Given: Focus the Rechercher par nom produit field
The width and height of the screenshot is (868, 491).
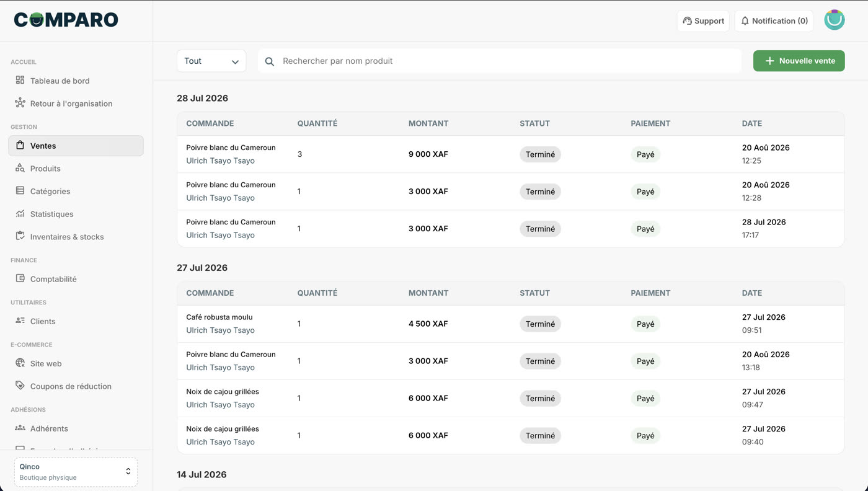Looking at the screenshot, I should [500, 61].
